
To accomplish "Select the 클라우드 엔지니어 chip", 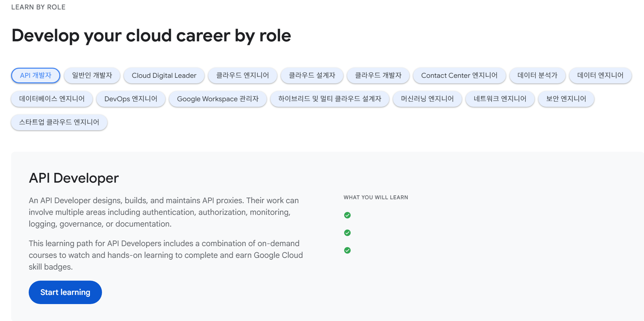I will pos(242,76).
